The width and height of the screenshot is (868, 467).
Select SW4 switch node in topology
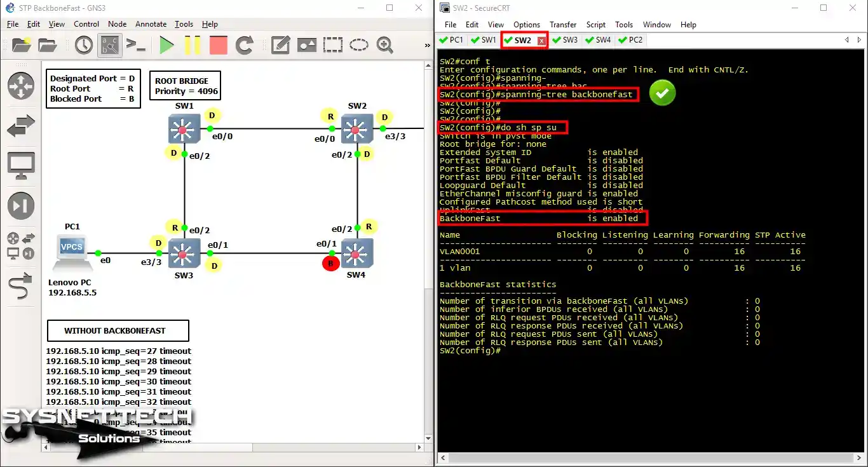coord(357,253)
